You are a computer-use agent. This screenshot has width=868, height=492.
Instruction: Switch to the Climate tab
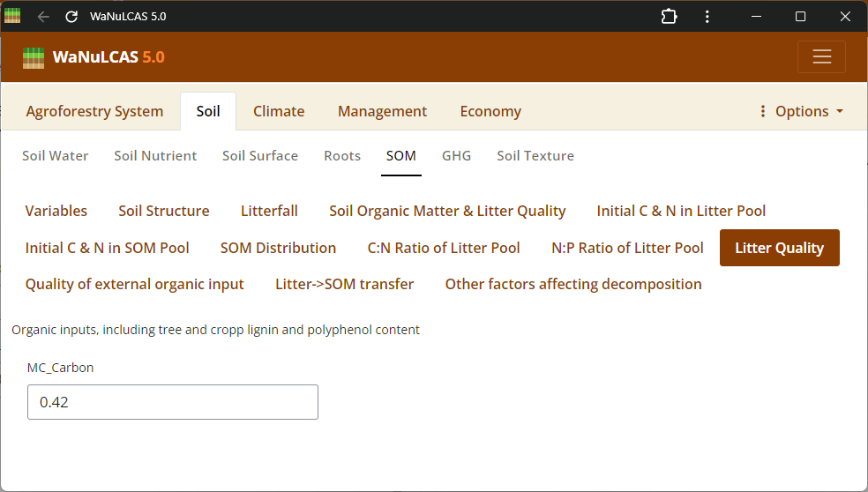[279, 111]
